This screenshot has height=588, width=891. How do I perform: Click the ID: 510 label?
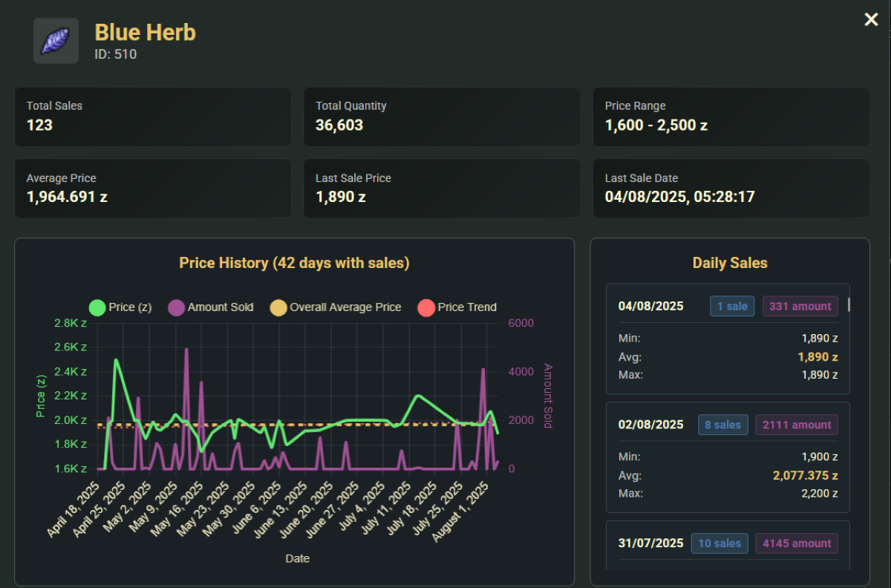tap(116, 54)
